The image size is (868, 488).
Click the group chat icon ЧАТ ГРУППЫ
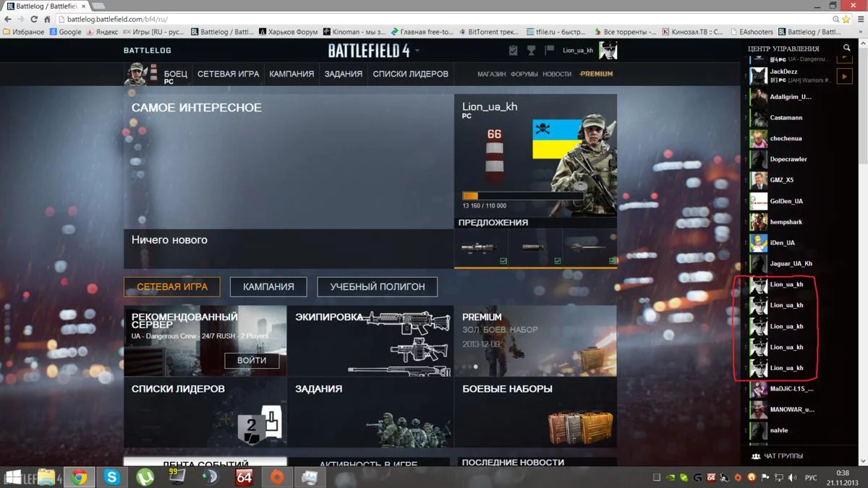(756, 456)
